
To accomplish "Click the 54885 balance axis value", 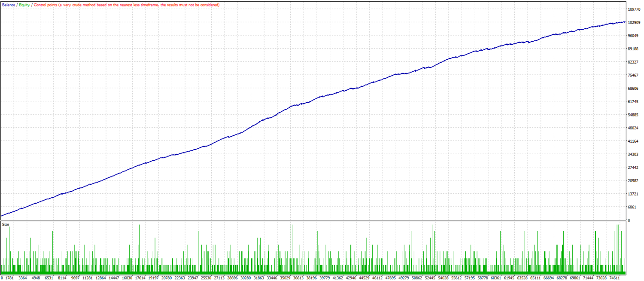I will click(634, 115).
